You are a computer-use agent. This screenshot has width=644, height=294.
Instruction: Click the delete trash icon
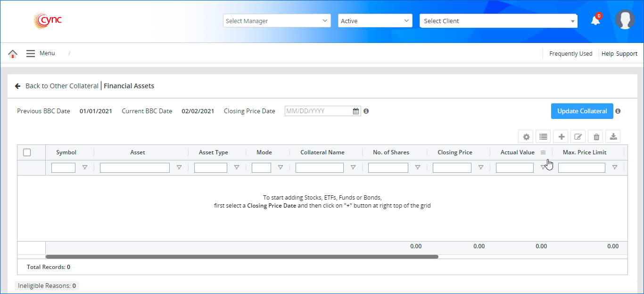click(x=596, y=137)
